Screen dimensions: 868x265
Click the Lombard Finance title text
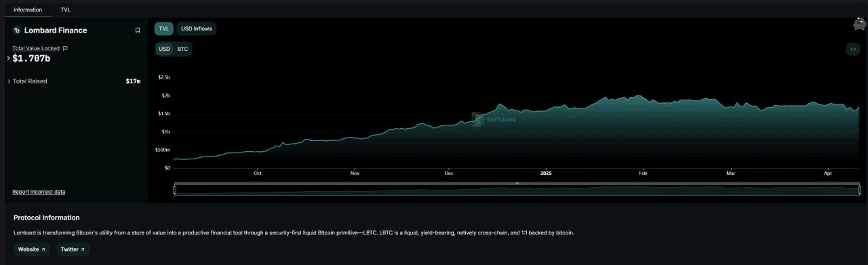pos(56,30)
